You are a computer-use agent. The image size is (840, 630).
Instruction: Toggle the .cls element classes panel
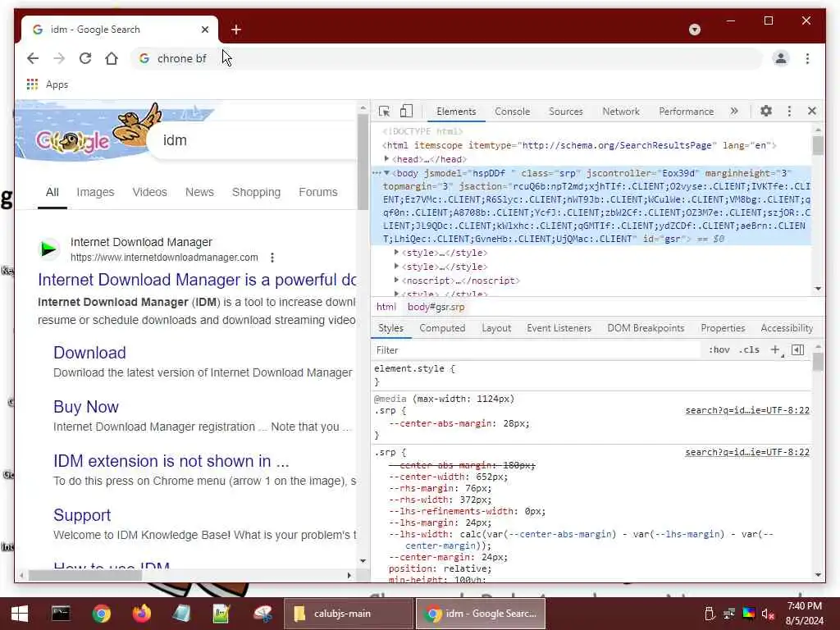(x=749, y=349)
